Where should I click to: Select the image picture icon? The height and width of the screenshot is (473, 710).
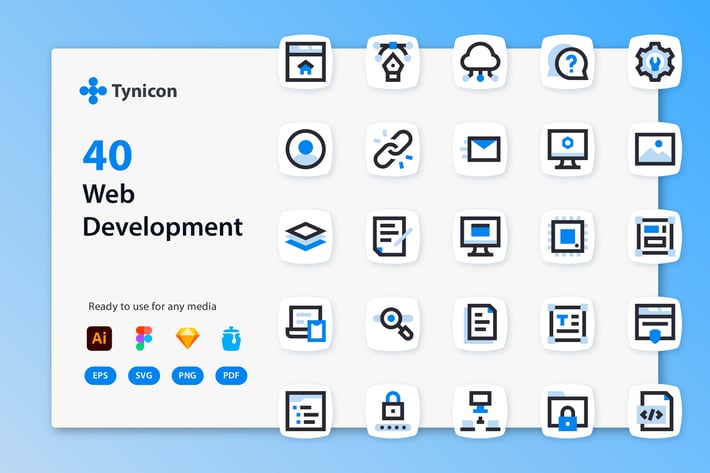tap(655, 149)
